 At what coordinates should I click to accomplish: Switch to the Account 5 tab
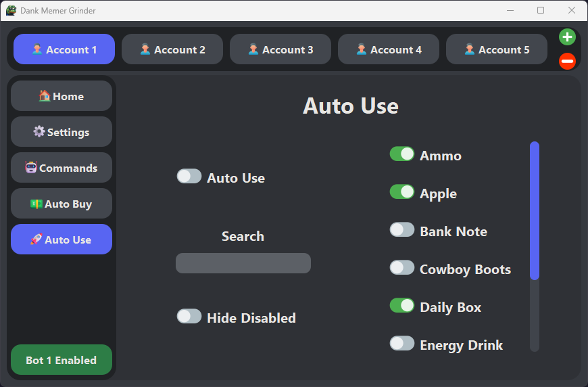(497, 49)
